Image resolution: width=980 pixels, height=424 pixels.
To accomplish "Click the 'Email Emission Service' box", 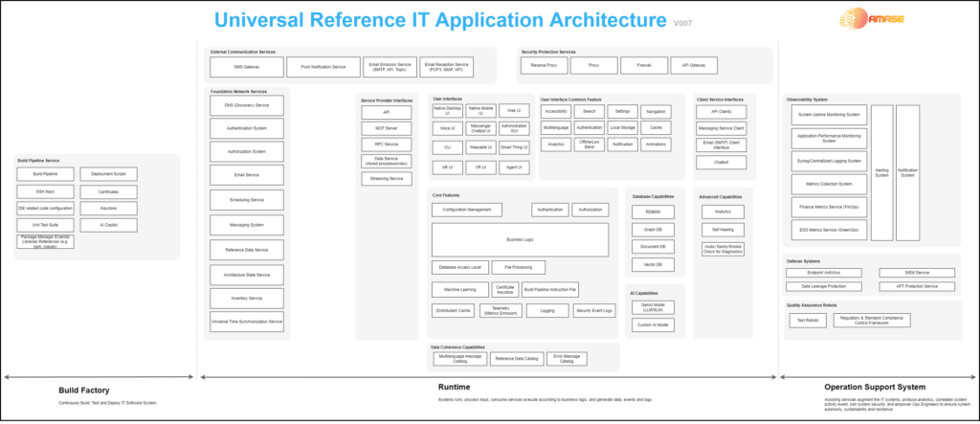I will point(390,67).
